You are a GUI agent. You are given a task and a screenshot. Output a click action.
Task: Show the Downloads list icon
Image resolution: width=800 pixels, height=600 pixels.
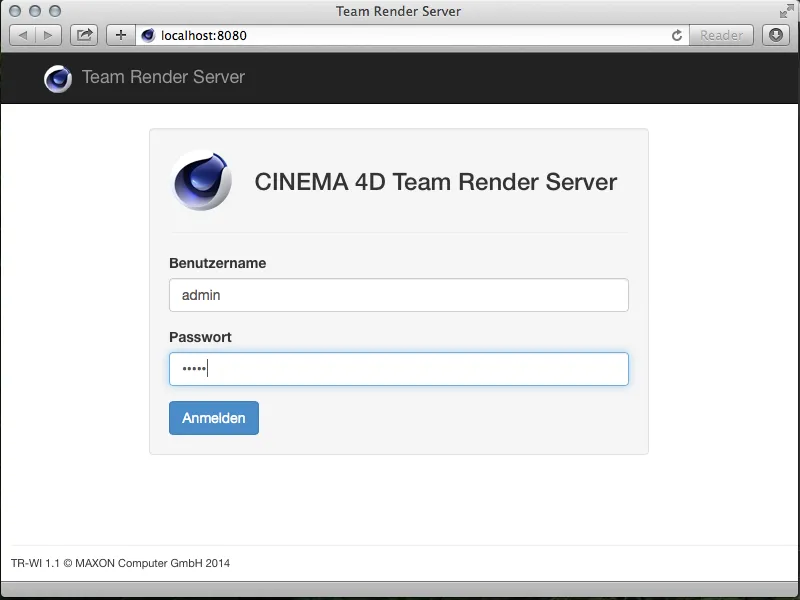tap(777, 34)
